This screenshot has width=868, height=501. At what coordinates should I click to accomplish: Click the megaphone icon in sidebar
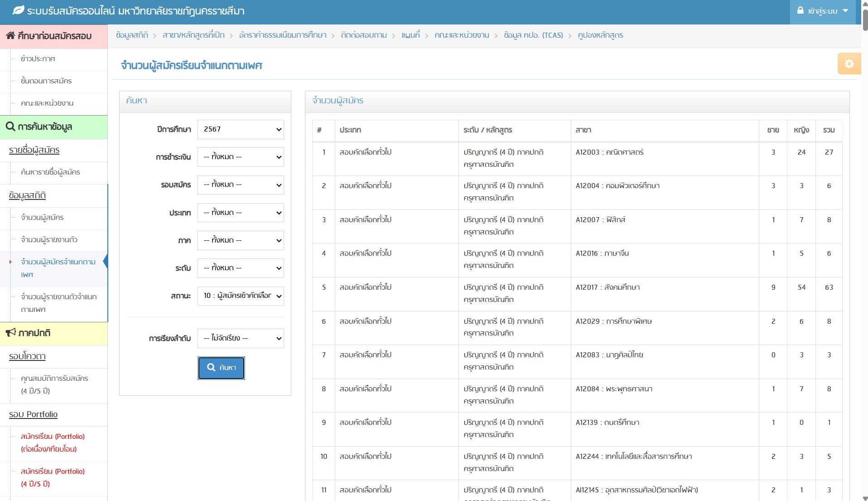tap(10, 333)
